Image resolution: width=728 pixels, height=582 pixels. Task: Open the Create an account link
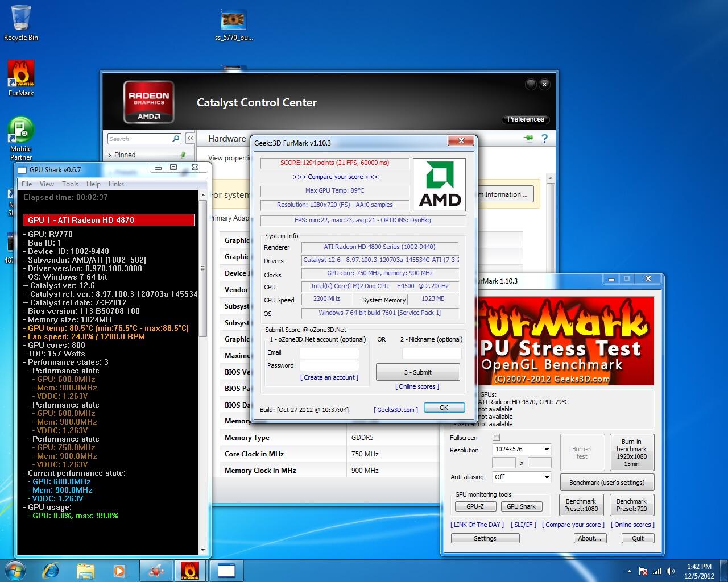[x=329, y=377]
